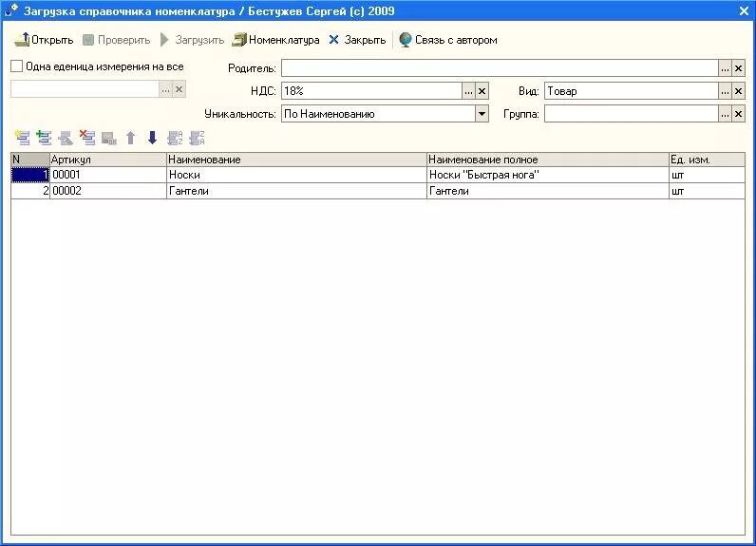Click the Наименование полное column header
756x546 pixels.
point(548,160)
